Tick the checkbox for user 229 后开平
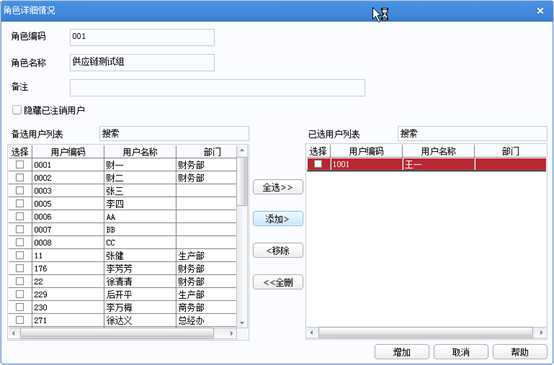Image resolution: width=554 pixels, height=365 pixels. point(20,294)
